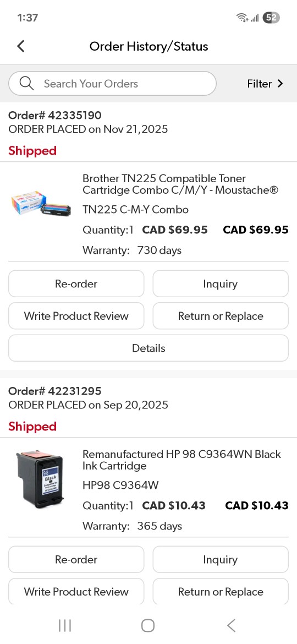The height and width of the screenshot is (644, 297).
Task: Expand the Filter options
Action: click(x=266, y=84)
